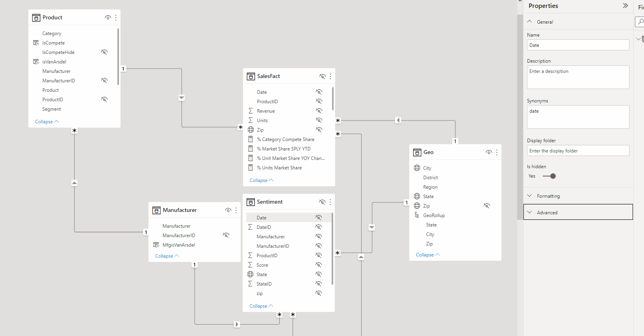Collapse the SalesFact table field list
Image resolution: width=644 pixels, height=336 pixels.
(262, 180)
